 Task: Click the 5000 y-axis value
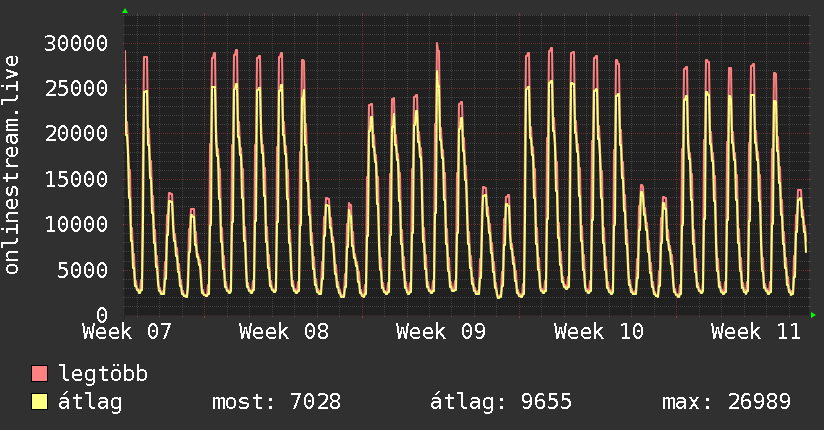pos(83,270)
